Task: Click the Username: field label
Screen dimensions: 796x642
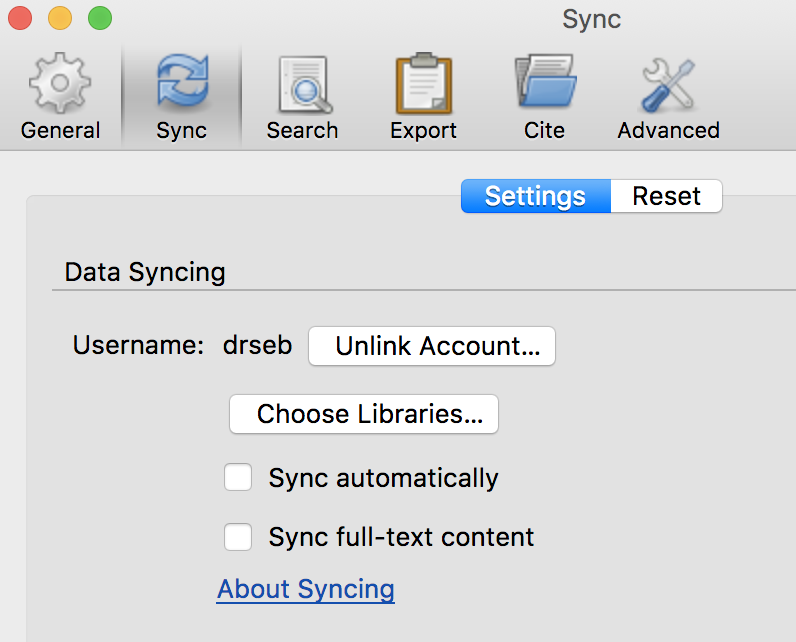Action: pos(138,345)
